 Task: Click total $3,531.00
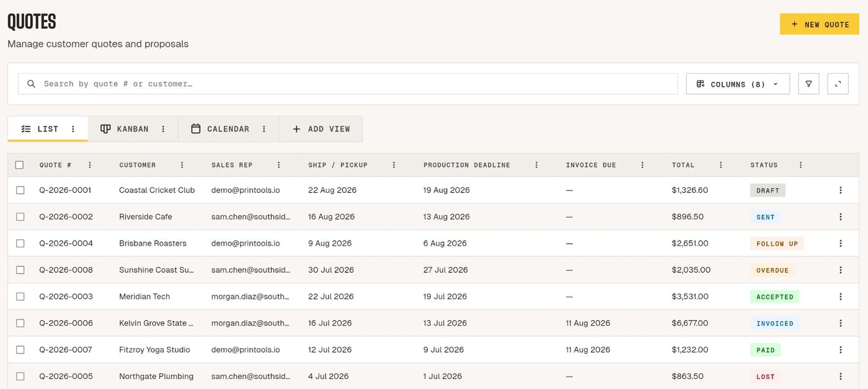pyautogui.click(x=690, y=297)
